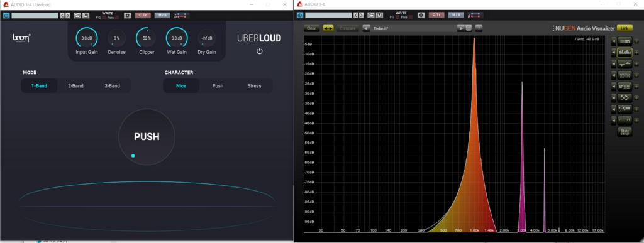Toggle the Uberloud power icon under logo
Screen dimensions: 644x243
(x=259, y=51)
